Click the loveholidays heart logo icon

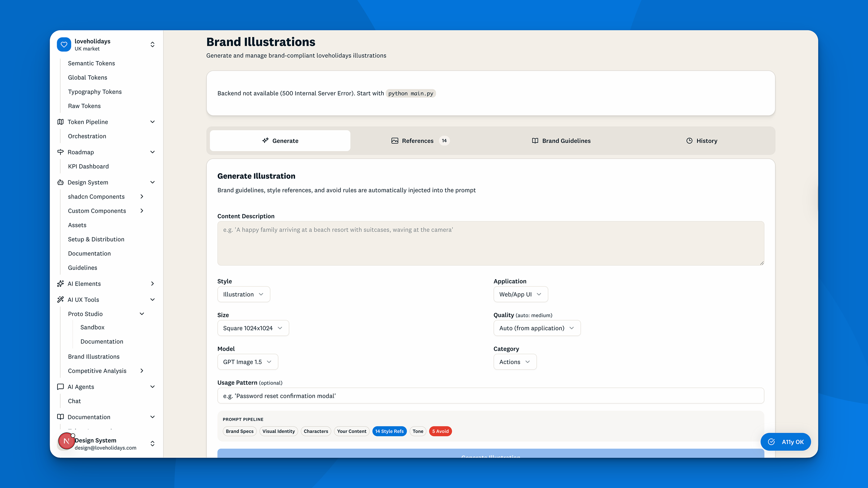[64, 44]
